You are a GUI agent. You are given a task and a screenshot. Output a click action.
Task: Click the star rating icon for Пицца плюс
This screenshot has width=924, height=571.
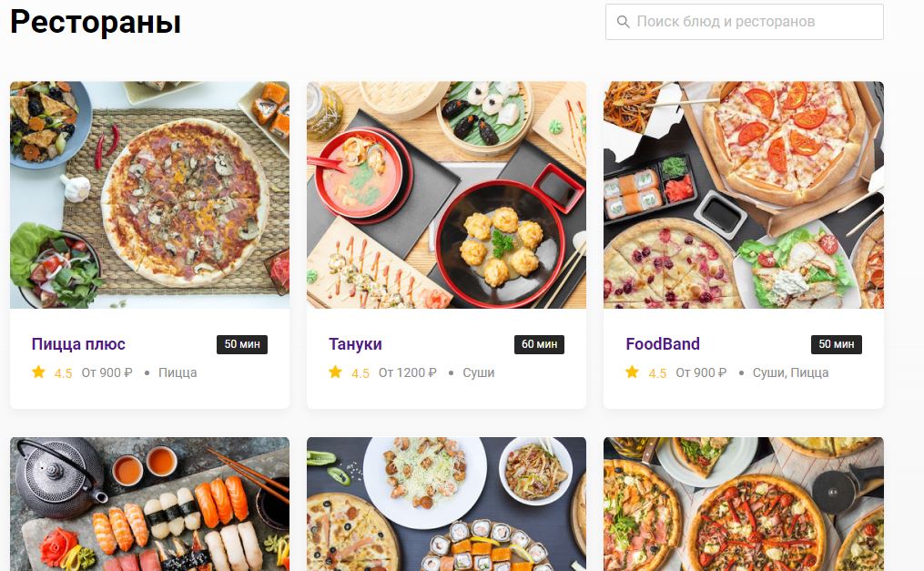[x=37, y=372]
